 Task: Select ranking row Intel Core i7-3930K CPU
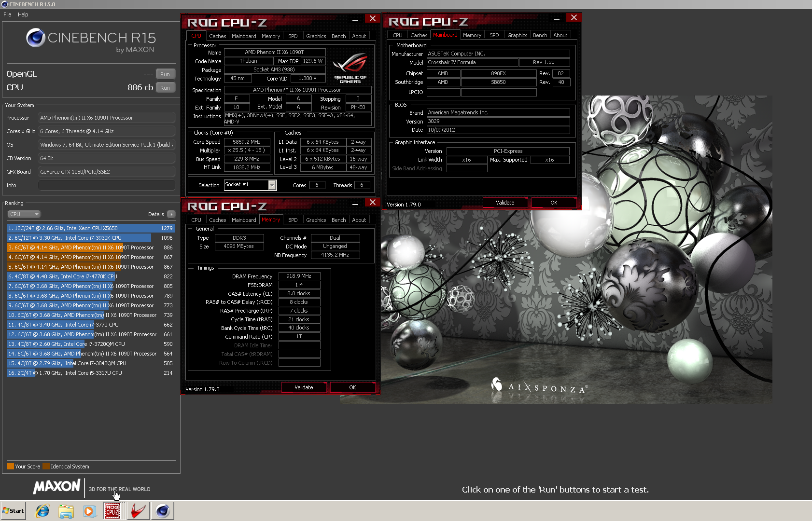click(91, 238)
